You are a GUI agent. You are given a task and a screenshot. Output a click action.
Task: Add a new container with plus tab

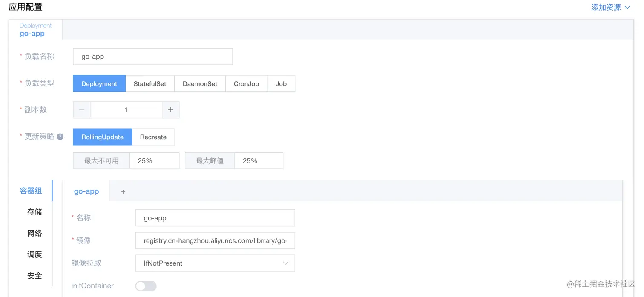click(x=123, y=192)
